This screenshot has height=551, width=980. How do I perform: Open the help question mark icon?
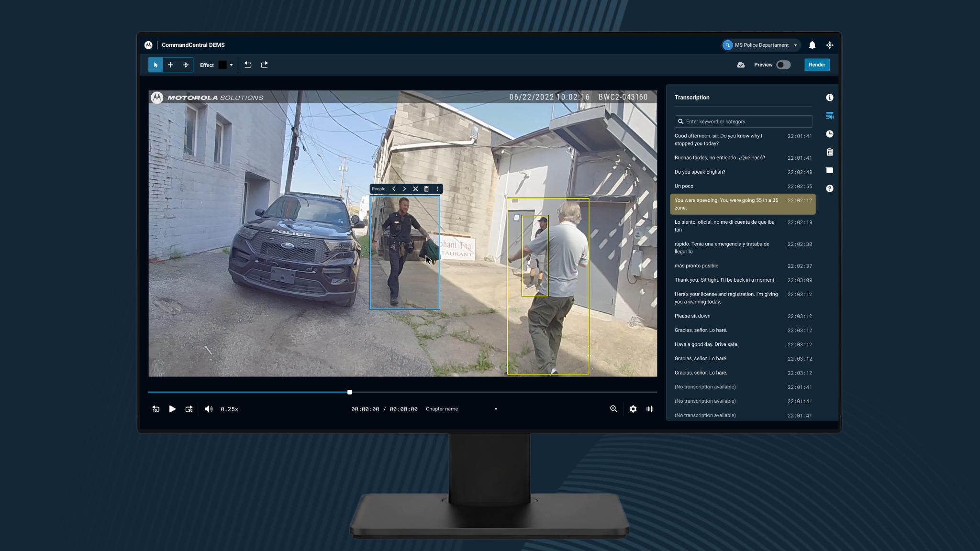pyautogui.click(x=829, y=188)
